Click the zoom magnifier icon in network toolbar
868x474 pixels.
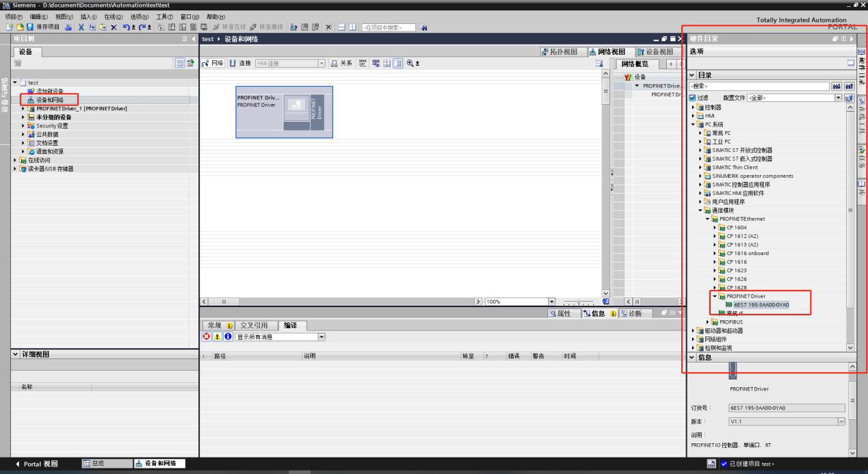[x=411, y=64]
